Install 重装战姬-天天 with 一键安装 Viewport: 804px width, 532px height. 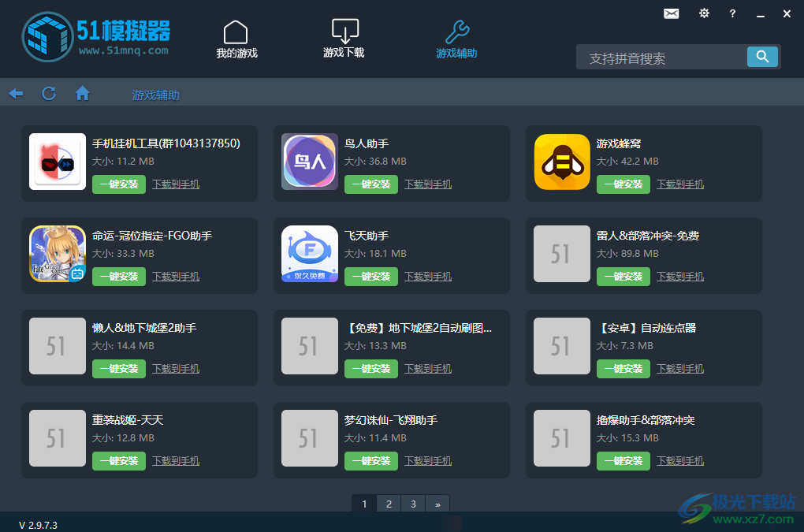119,461
